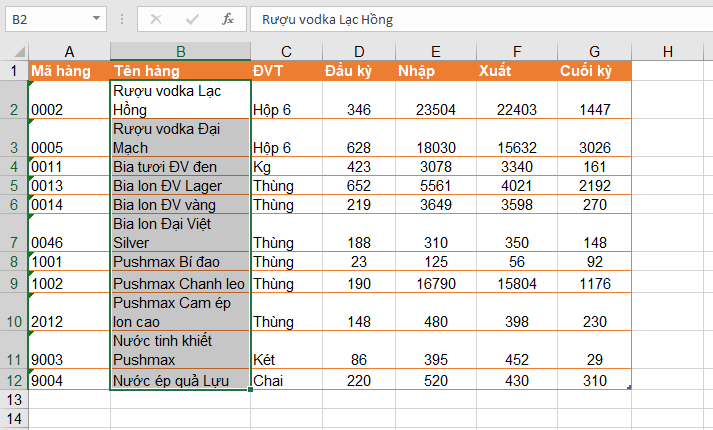Screen dimensions: 713x430
Task: Click the value 16790 in Nhập
Action: (x=436, y=282)
